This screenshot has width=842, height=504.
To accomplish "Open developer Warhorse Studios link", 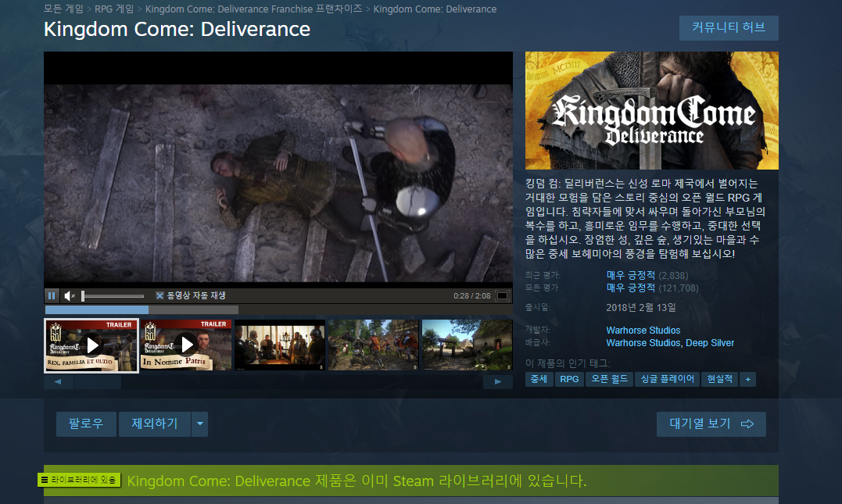I will 643,330.
